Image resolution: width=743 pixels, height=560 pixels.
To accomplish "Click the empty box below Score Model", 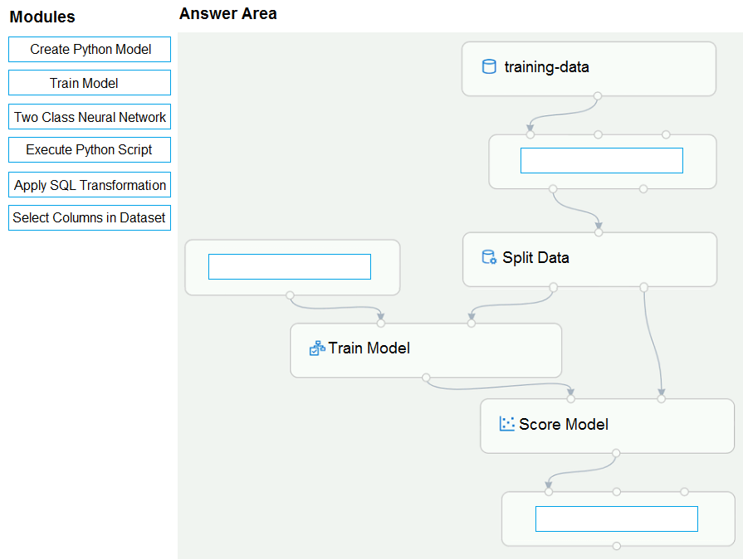I will (617, 519).
